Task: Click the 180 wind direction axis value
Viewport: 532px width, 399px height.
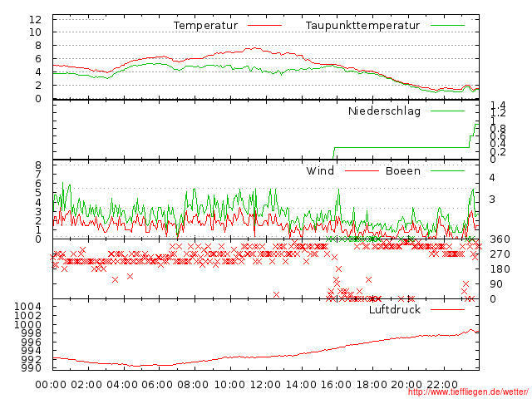Action: (x=500, y=269)
